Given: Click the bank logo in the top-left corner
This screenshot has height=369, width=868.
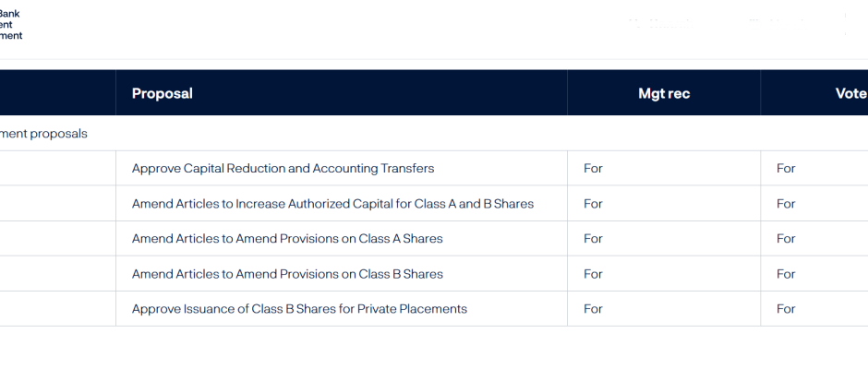Looking at the screenshot, I should coord(11,25).
